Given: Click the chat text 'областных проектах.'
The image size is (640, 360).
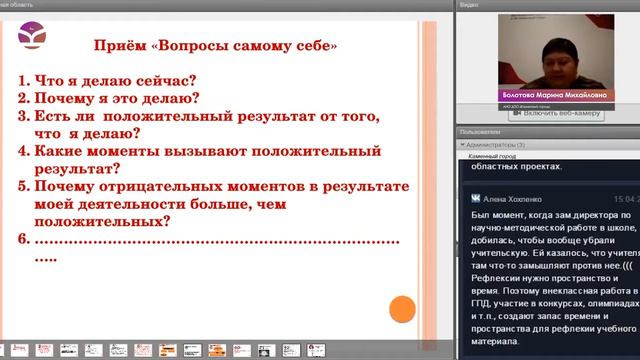Looking at the screenshot, I should coord(516,167).
